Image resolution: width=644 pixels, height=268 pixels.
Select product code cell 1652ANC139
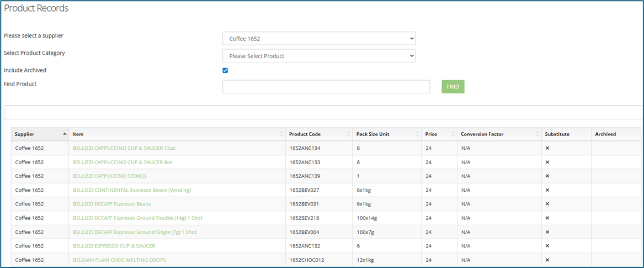pyautogui.click(x=319, y=176)
